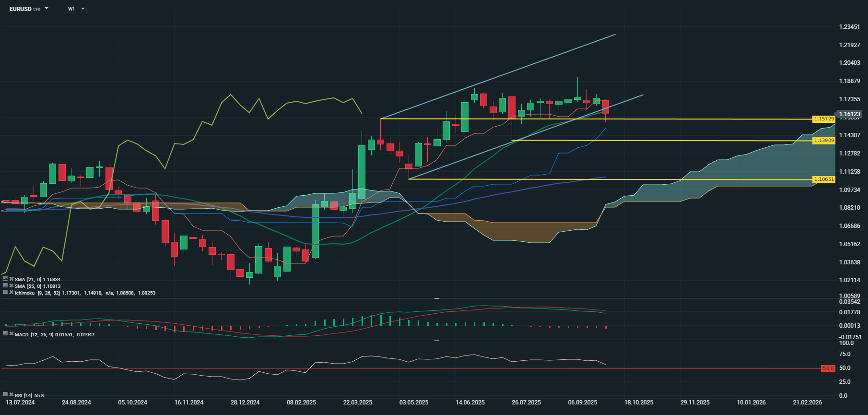This screenshot has width=868, height=415.
Task: Remove the RSI indicator
Action: coord(11,395)
